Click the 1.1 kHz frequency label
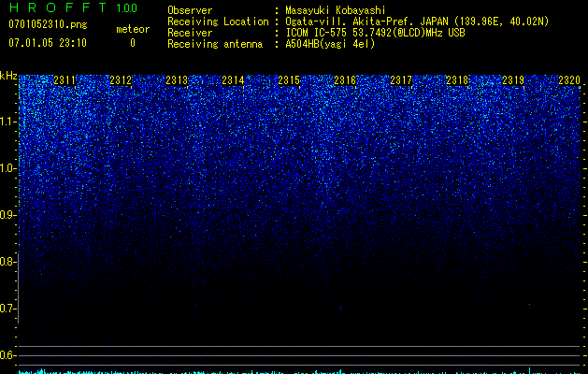The image size is (588, 374). (7, 122)
